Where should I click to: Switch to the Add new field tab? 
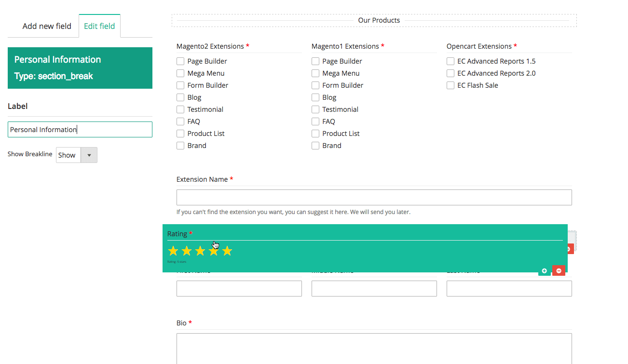pos(47,26)
